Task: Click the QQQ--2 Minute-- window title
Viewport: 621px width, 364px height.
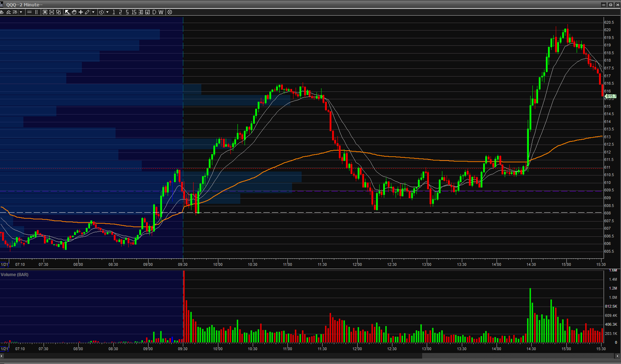Action: click(24, 5)
